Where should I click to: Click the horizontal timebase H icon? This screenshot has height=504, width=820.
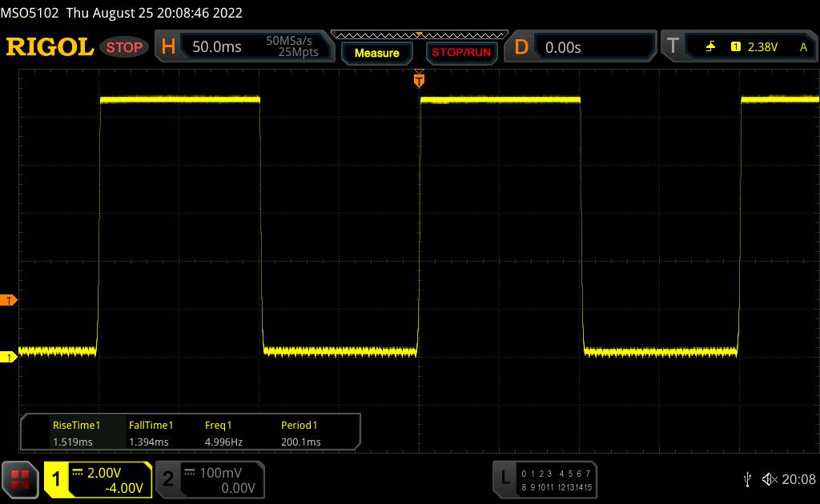168,47
